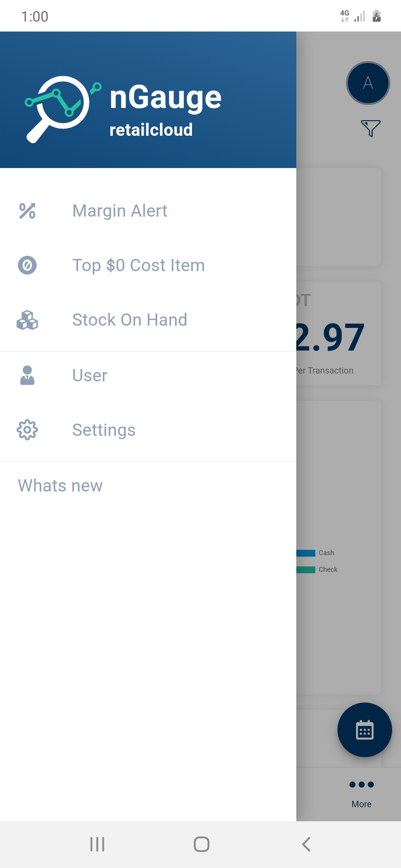Open the filter funnel icon

click(x=370, y=128)
